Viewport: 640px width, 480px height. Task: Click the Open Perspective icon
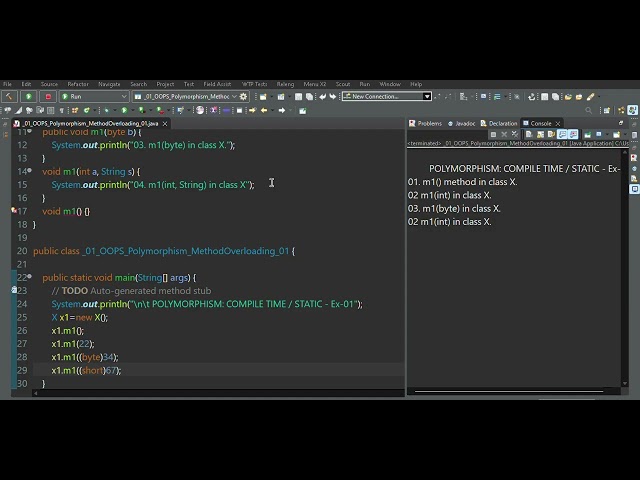click(x=607, y=110)
